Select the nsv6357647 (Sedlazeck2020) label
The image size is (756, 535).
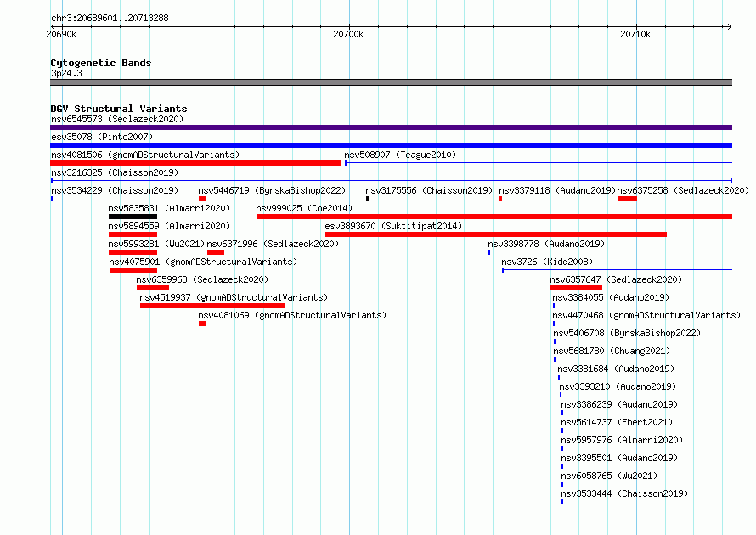tap(616, 279)
